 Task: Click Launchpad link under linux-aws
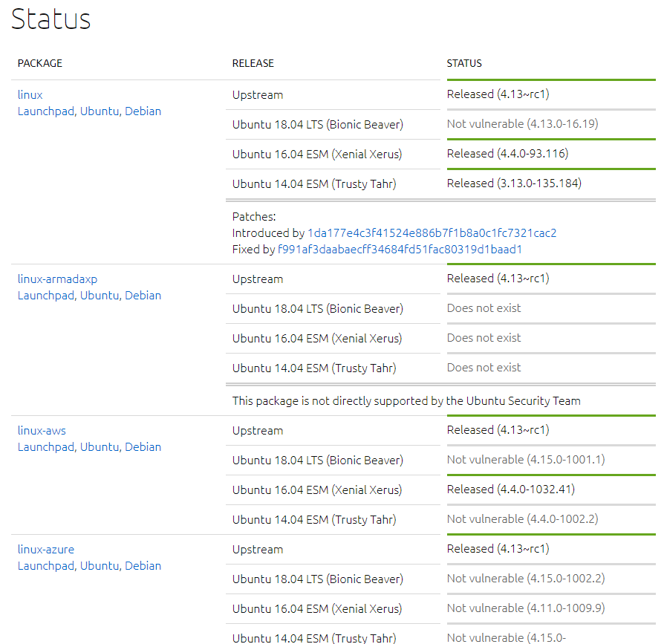[45, 447]
